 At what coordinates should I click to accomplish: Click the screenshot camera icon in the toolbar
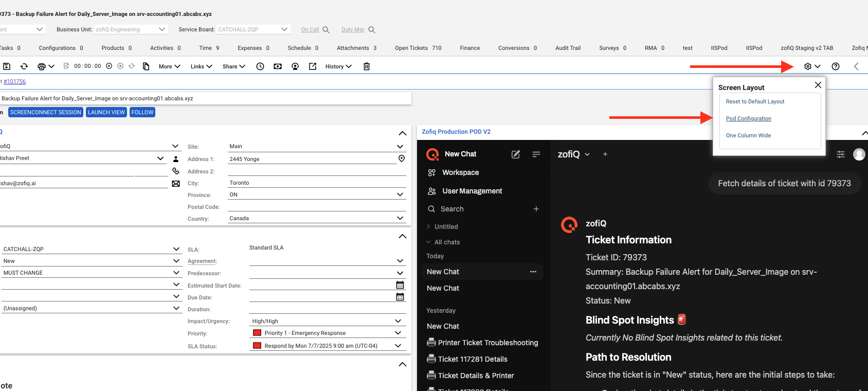click(278, 66)
